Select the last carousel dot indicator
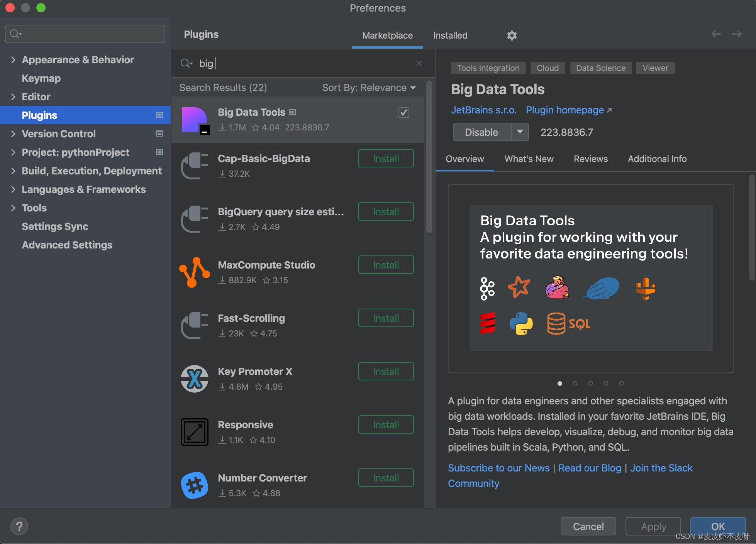The image size is (756, 544). click(621, 383)
